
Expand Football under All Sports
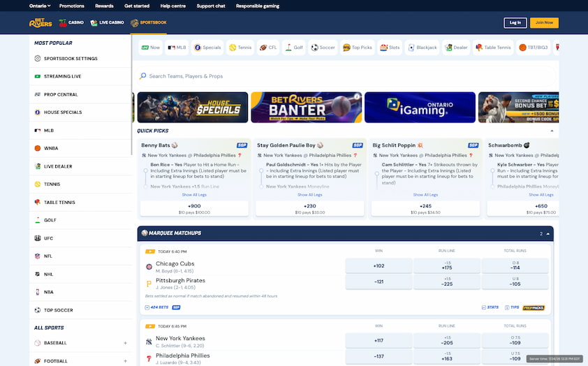[125, 360]
